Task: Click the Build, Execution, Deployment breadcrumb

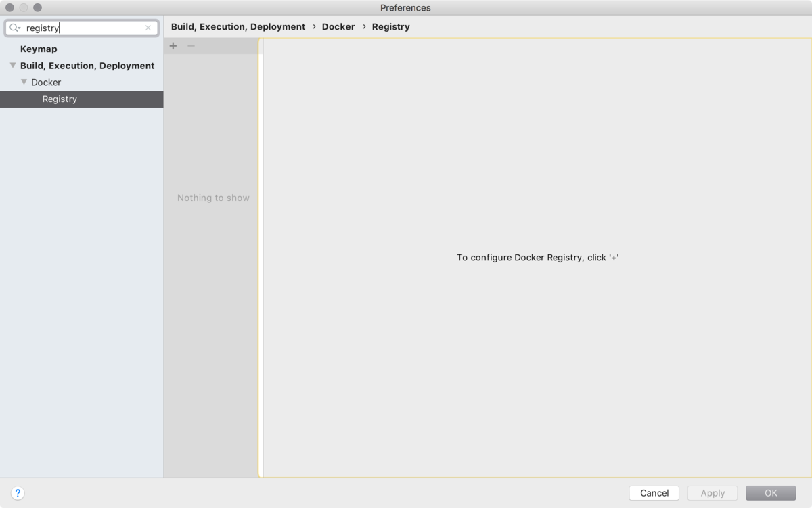Action: point(238,26)
